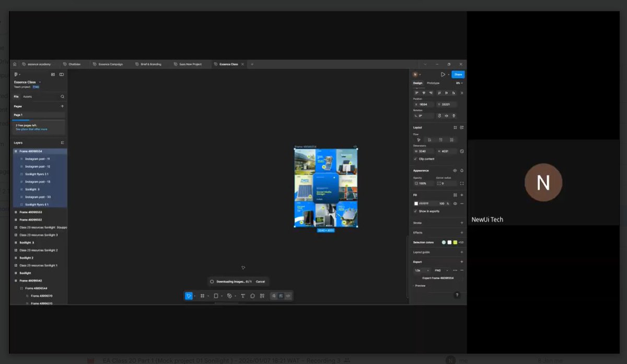Switch to Essence Campaign tab

108,64
